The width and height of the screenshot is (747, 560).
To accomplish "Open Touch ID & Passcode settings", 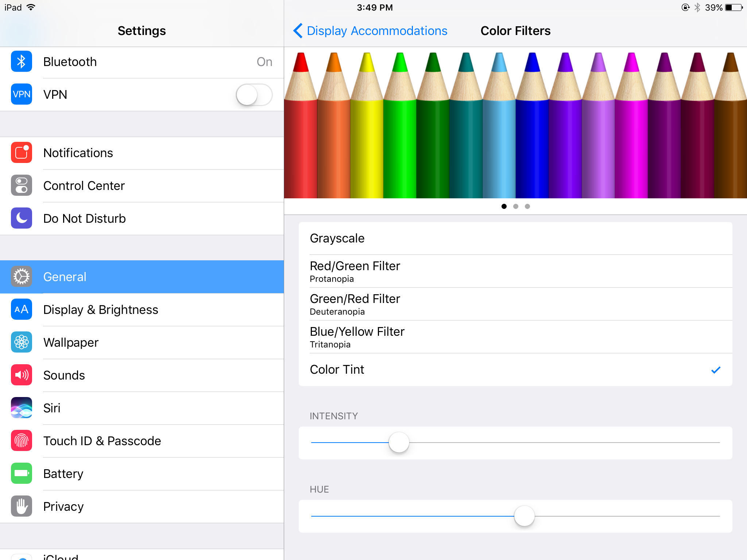I will 142,441.
